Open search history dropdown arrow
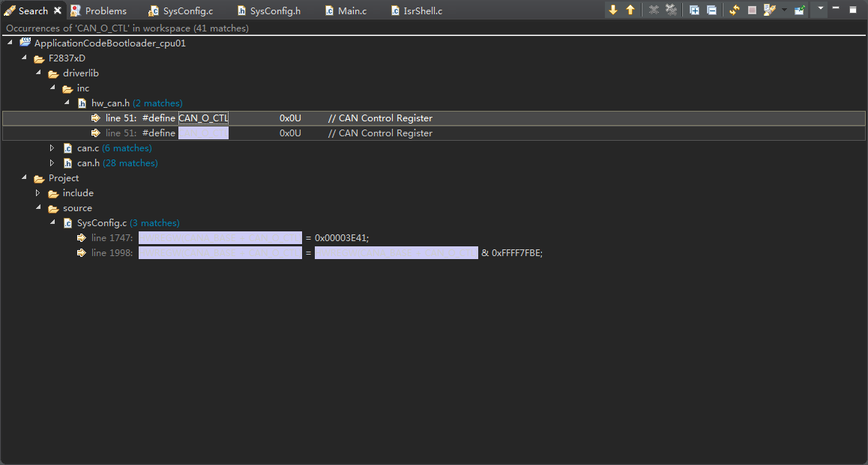Screen dimensions: 868x465 tap(784, 10)
